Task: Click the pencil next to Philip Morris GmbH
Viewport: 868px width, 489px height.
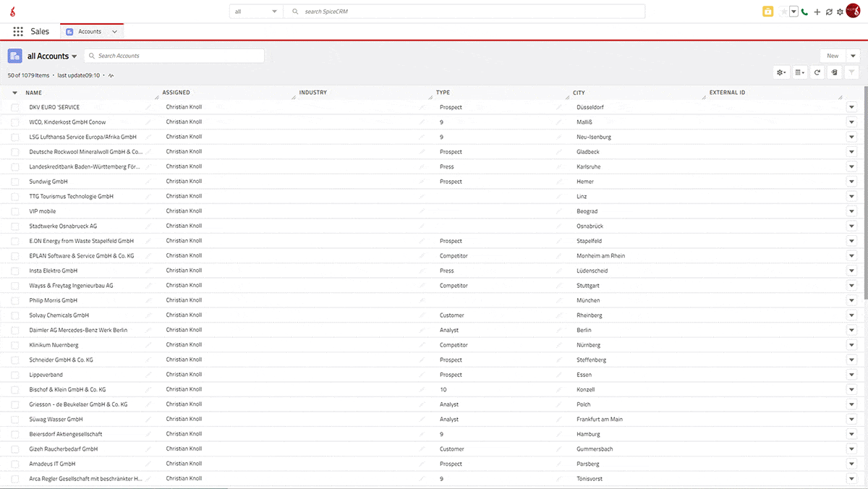Action: click(148, 300)
